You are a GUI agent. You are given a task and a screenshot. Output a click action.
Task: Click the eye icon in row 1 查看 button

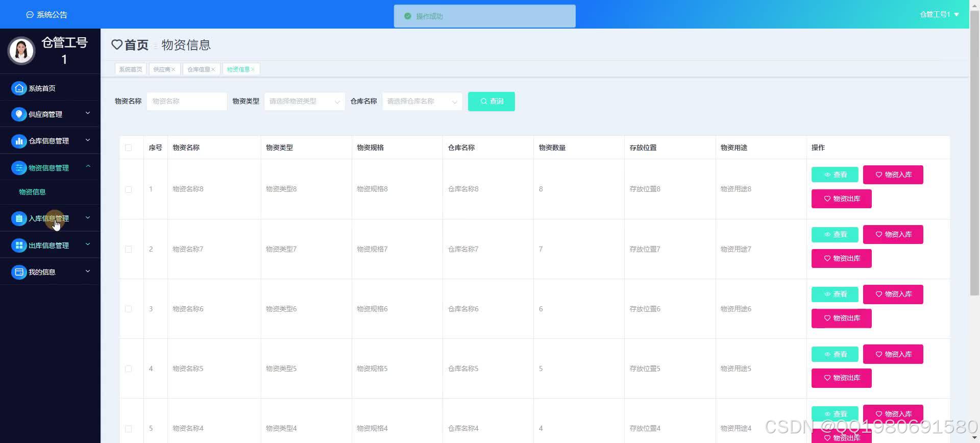pyautogui.click(x=827, y=175)
